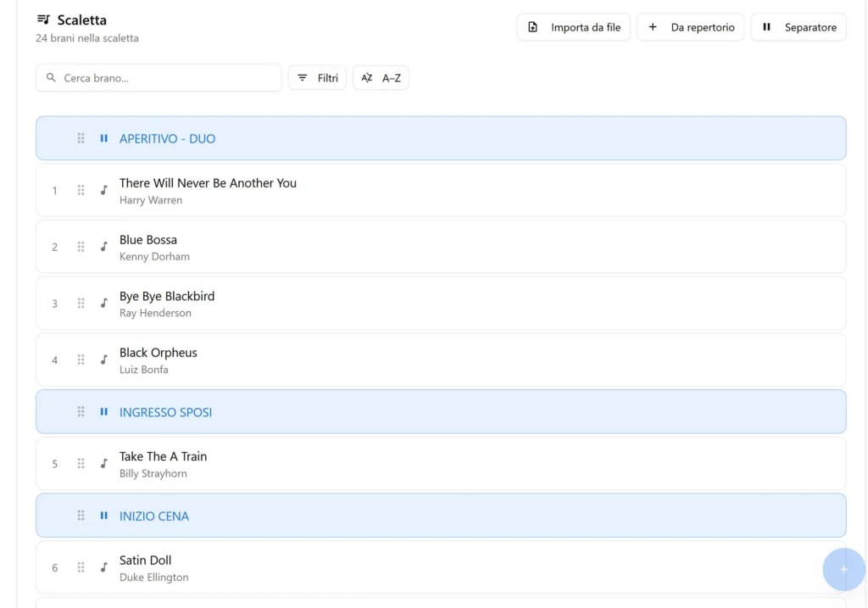The width and height of the screenshot is (868, 608).
Task: Click pause icon on INGRESSO SPOSI separator
Action: [x=104, y=412]
